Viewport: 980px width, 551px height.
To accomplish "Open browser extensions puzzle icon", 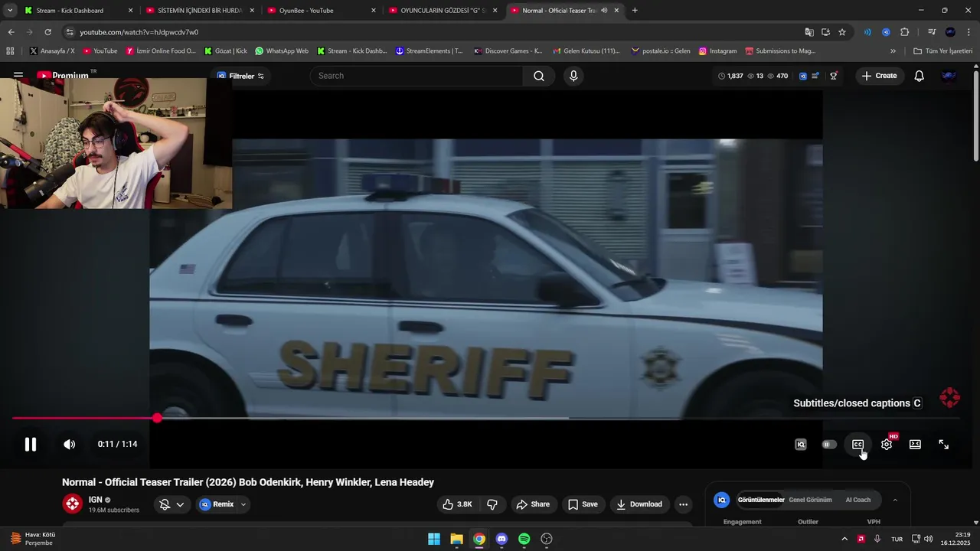I will tap(905, 32).
